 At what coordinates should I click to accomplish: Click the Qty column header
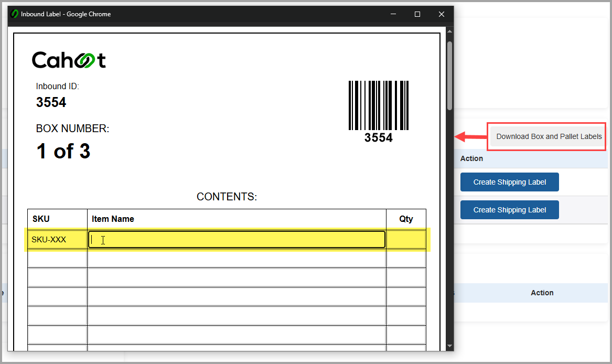tap(406, 219)
